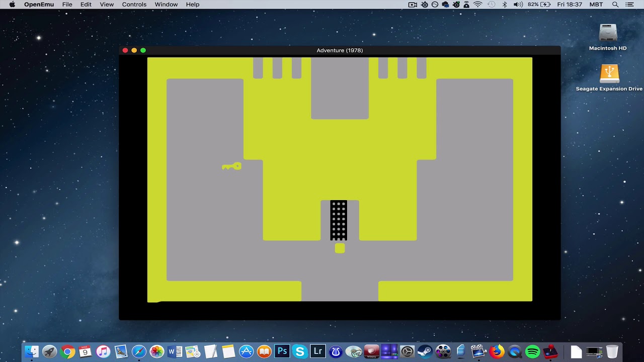The image size is (644, 362).
Task: Open the File menu
Action: click(x=67, y=5)
